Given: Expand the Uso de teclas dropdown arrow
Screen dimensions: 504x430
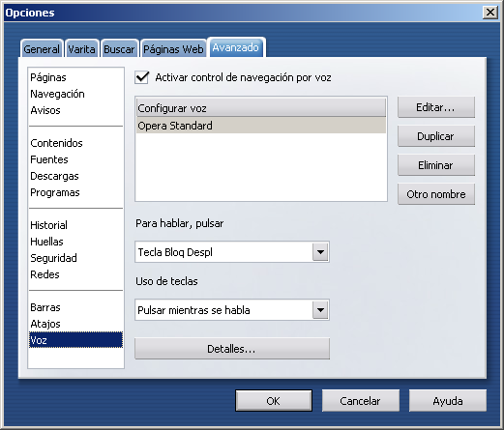Looking at the screenshot, I should [320, 310].
